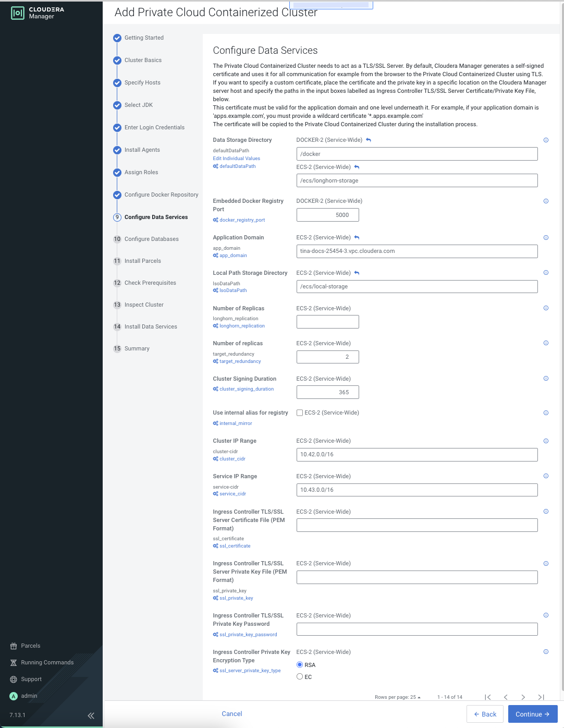Viewport: 564px width, 728px height.
Task: Click the Back button
Action: (485, 714)
